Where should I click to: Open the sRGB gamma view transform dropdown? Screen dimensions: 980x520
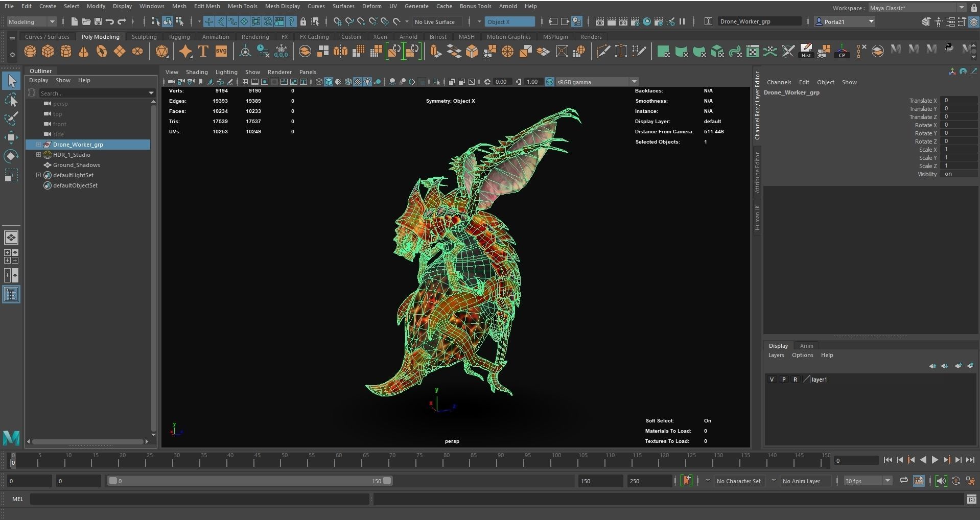(634, 82)
